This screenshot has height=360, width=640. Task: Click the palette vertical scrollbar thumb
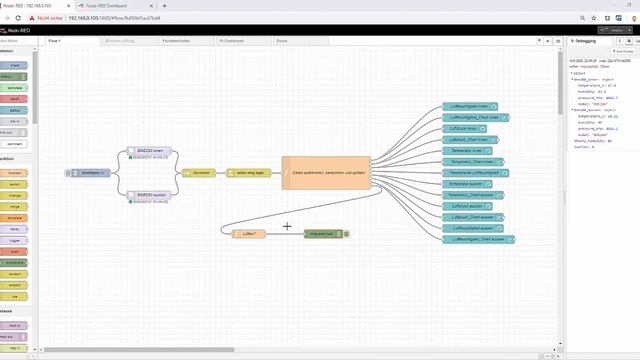(35, 87)
